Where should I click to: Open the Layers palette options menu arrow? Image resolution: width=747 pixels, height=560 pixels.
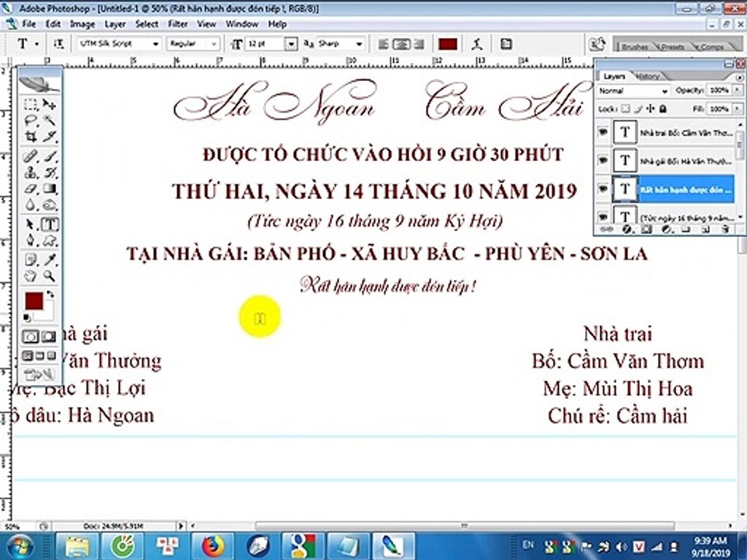pos(739,77)
